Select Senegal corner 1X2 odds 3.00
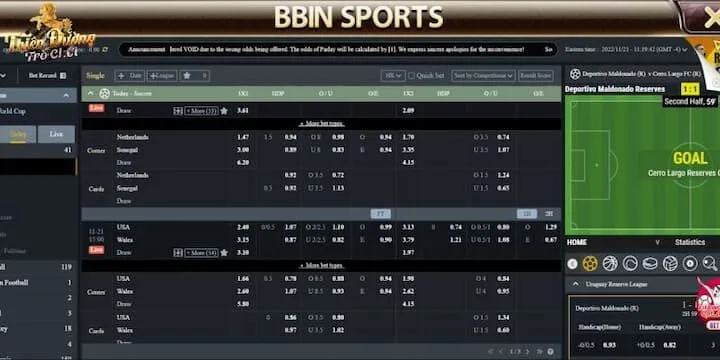This screenshot has height=360, width=720. [x=243, y=150]
